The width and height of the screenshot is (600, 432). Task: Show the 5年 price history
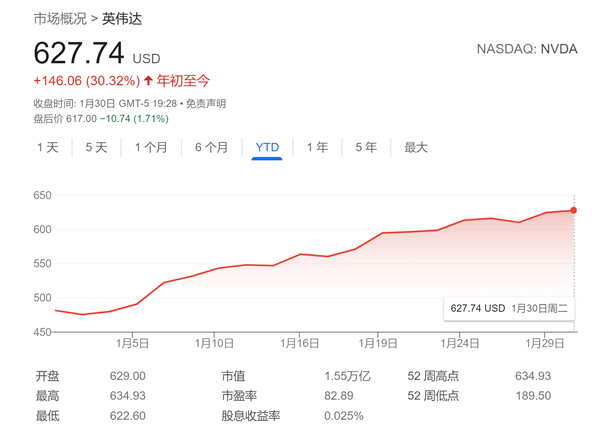coord(366,147)
